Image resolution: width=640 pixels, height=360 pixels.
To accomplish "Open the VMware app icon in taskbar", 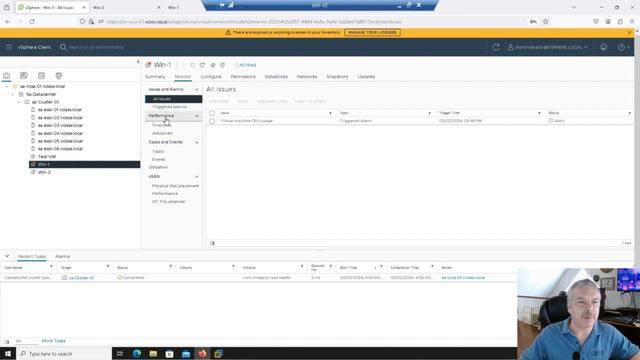I will pos(218,353).
